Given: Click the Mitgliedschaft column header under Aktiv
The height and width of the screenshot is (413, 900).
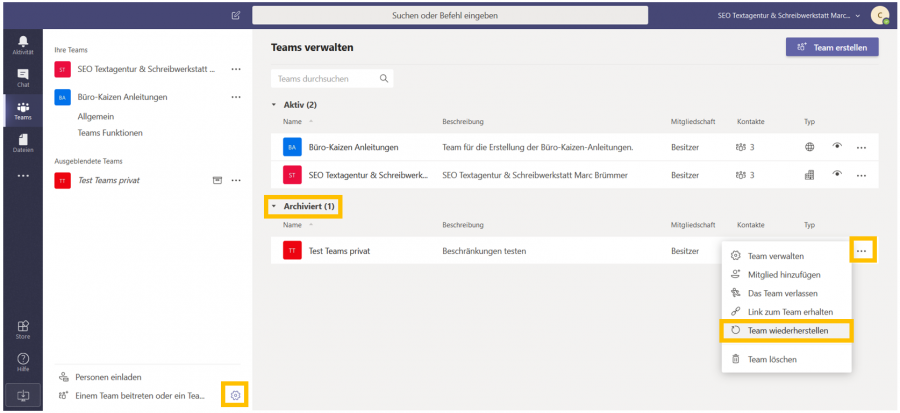Looking at the screenshot, I should pos(693,122).
